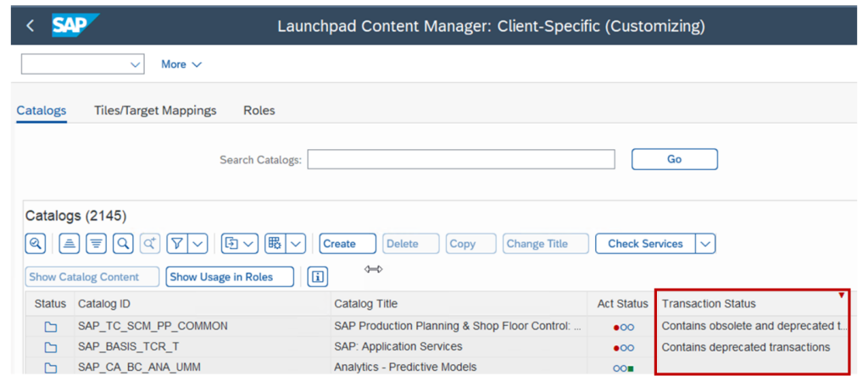Open the export dropdown menu

[x=240, y=243]
